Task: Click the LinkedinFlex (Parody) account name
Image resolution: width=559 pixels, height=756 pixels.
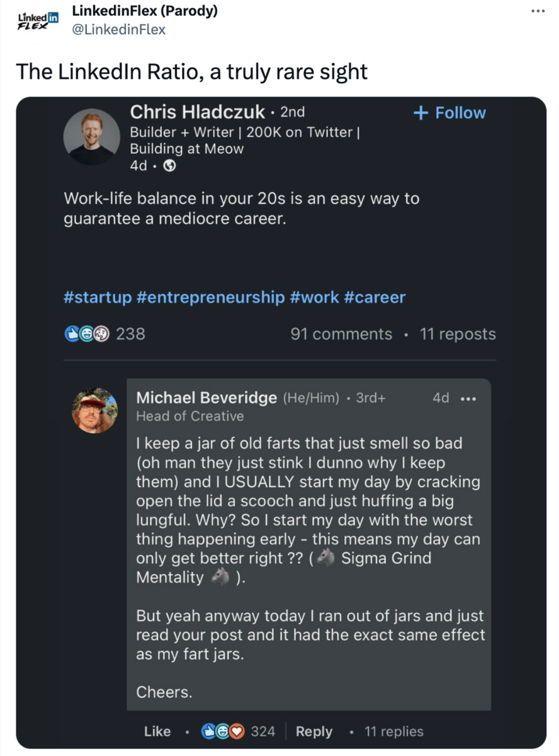Action: coord(145,11)
